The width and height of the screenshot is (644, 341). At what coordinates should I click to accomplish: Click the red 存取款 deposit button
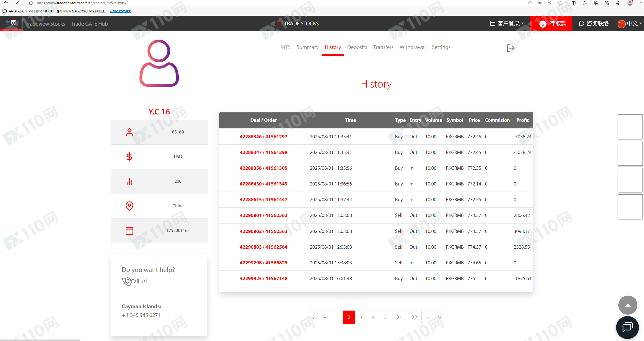click(553, 24)
